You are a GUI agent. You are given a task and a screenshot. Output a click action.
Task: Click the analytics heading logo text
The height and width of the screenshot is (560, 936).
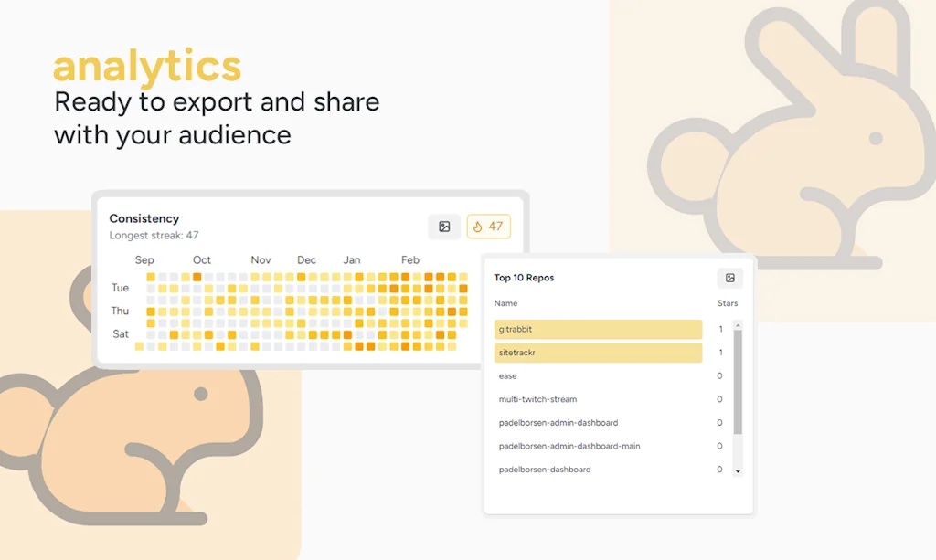click(147, 65)
